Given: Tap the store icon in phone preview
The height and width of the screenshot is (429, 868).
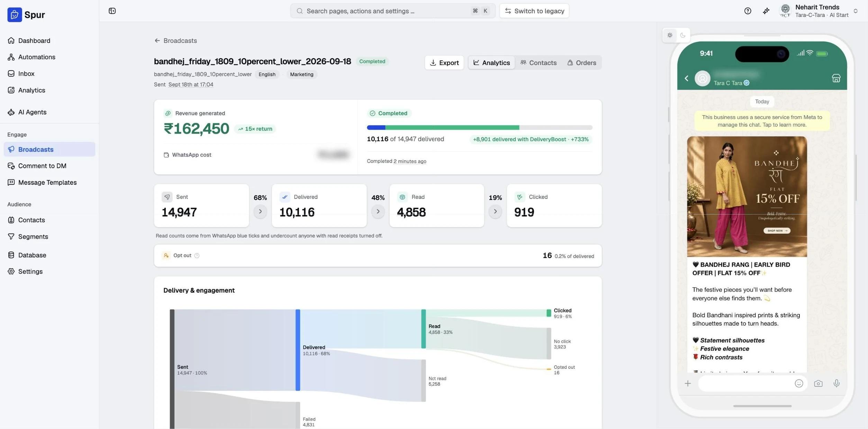Looking at the screenshot, I should pos(836,78).
